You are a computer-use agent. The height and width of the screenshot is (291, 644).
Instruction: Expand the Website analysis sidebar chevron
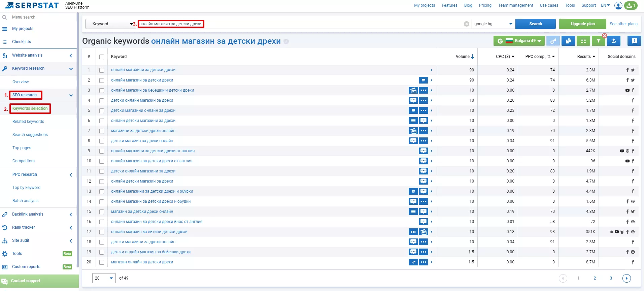(x=71, y=56)
